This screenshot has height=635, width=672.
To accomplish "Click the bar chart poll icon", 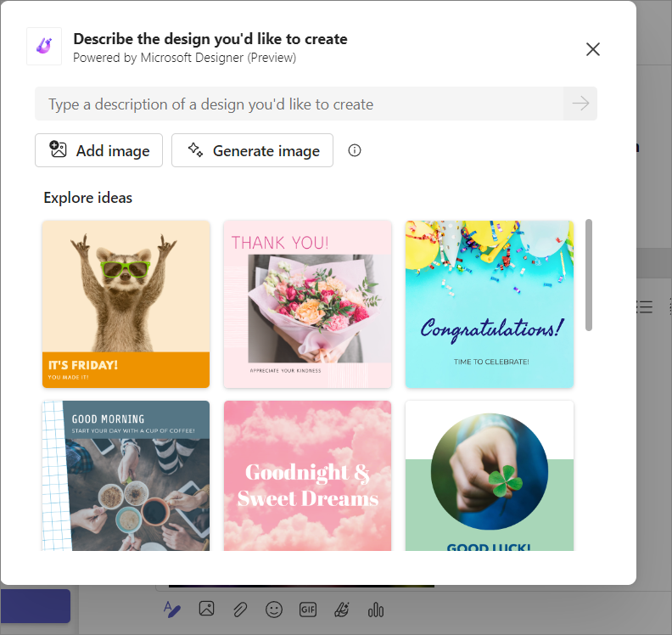I will tap(376, 610).
